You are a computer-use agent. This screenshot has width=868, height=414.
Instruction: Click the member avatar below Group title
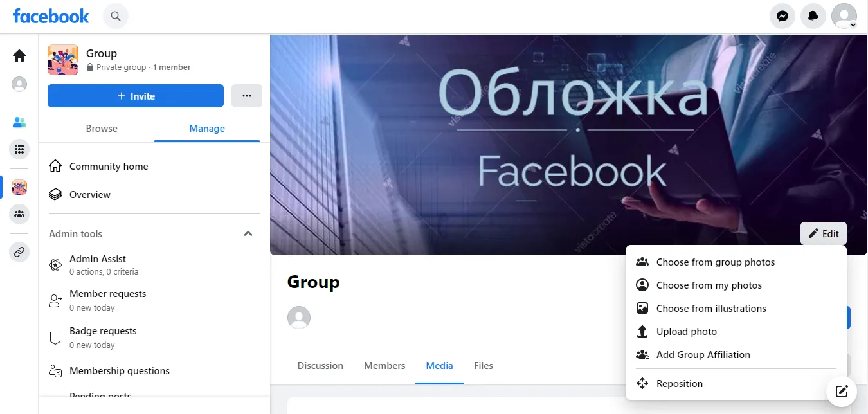(299, 318)
